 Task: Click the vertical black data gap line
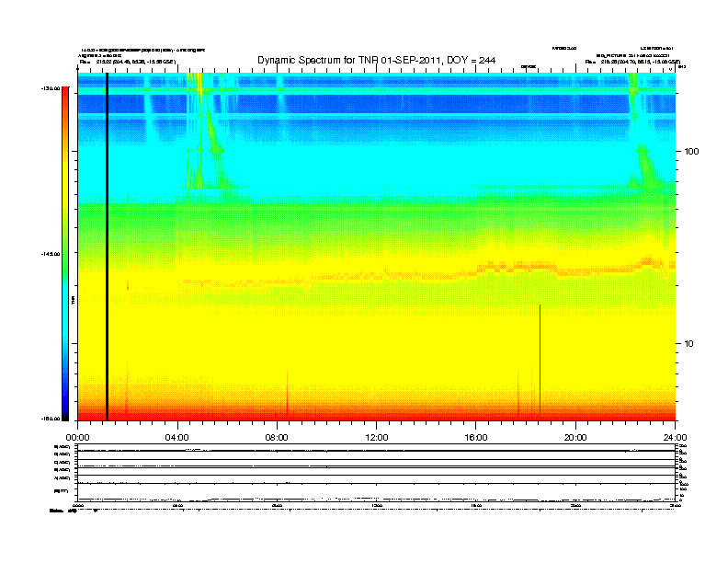tap(107, 247)
